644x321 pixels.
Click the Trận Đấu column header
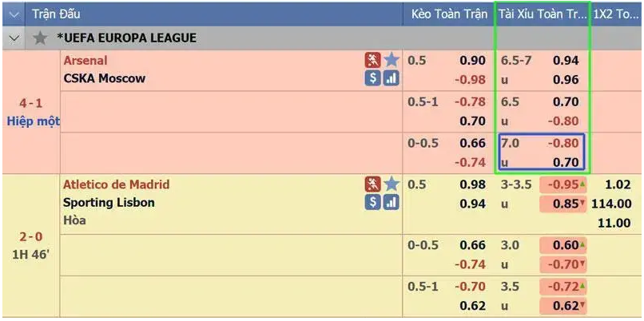(56, 14)
